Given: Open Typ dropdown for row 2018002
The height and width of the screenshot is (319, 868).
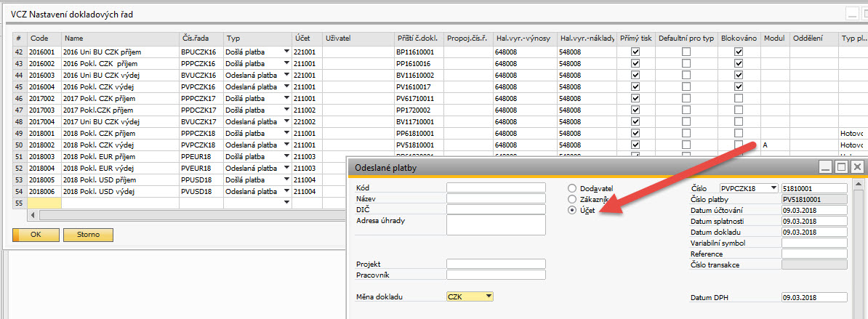Looking at the screenshot, I should point(286,145).
